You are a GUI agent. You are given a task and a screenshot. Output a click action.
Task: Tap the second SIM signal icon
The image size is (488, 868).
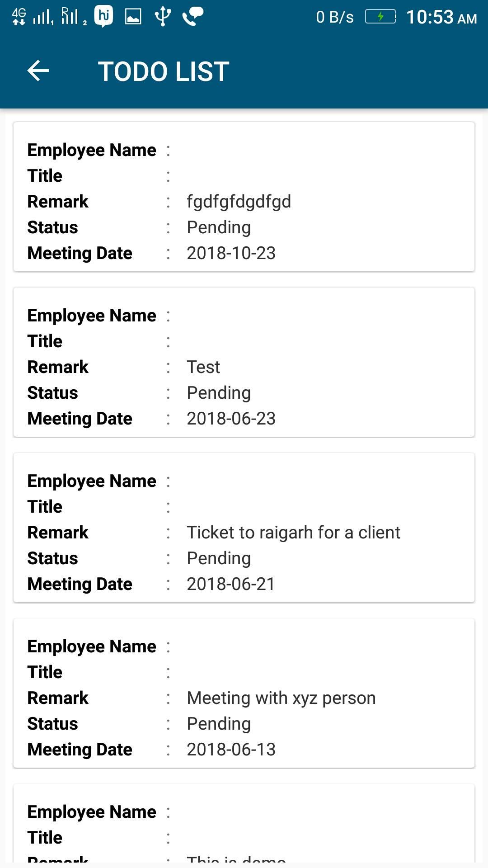coord(74,17)
